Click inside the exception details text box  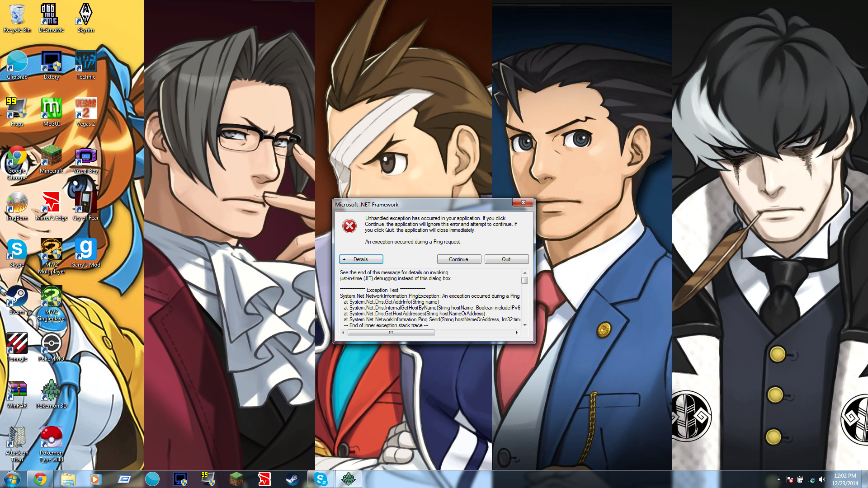(x=430, y=299)
